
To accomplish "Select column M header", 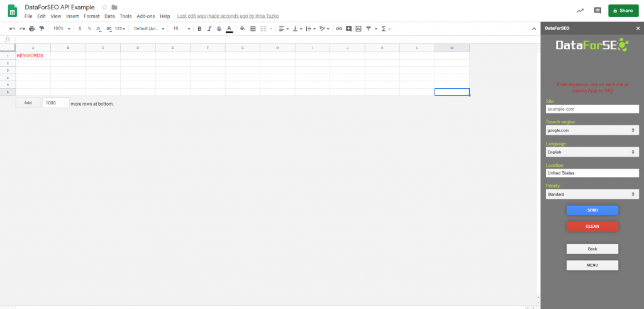I will point(452,48).
